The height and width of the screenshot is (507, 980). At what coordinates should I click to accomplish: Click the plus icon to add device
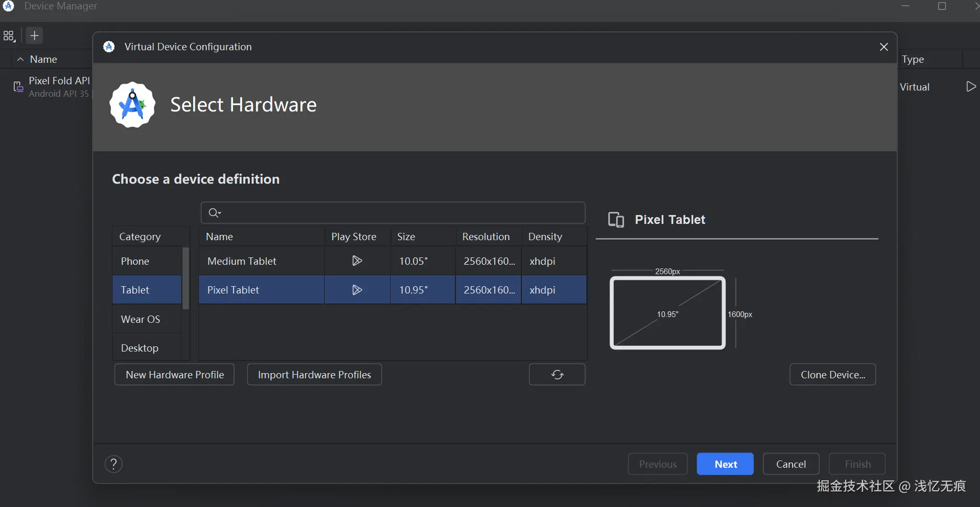coord(35,36)
